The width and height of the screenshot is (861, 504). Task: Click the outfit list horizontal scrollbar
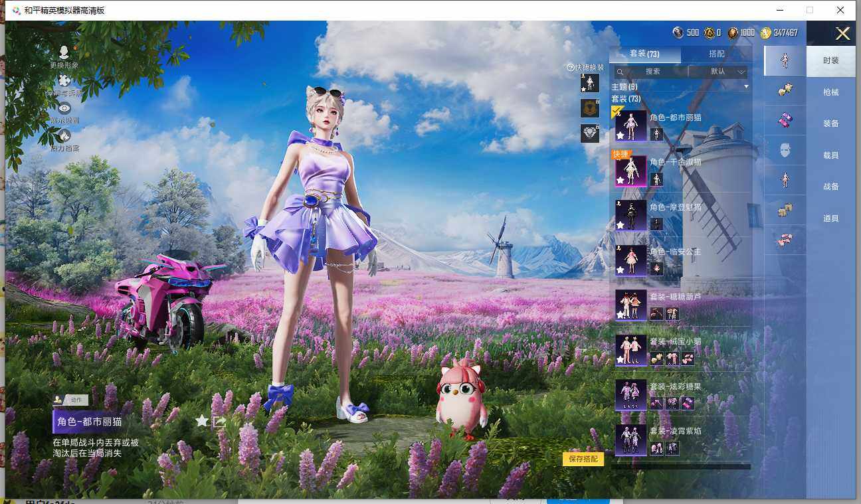[x=680, y=467]
